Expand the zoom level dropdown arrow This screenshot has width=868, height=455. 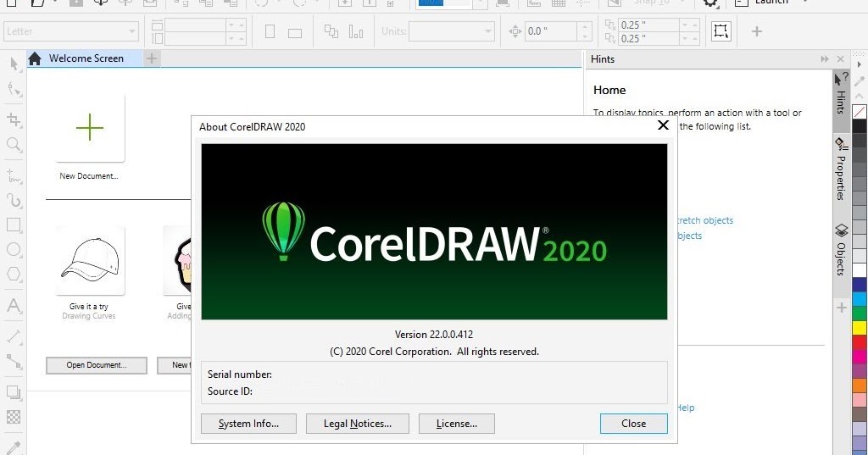pyautogui.click(x=481, y=3)
